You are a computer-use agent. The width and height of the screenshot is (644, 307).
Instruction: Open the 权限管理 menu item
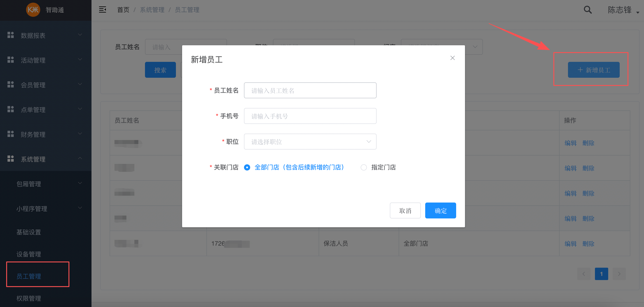point(29,298)
